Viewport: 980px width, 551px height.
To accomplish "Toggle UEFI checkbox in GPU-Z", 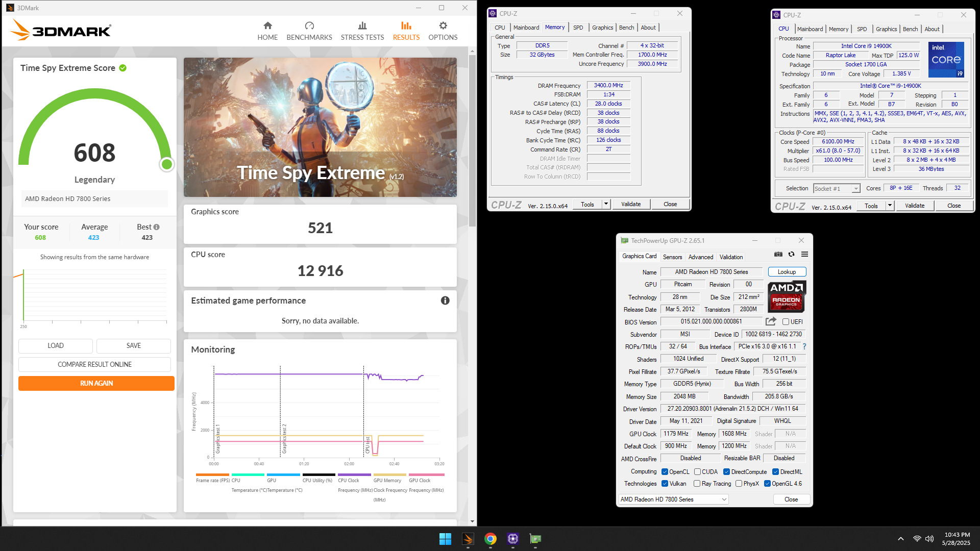I will (786, 322).
